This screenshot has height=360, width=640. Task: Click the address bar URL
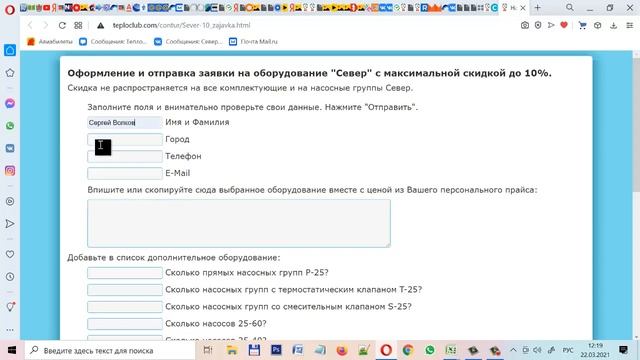(181, 25)
